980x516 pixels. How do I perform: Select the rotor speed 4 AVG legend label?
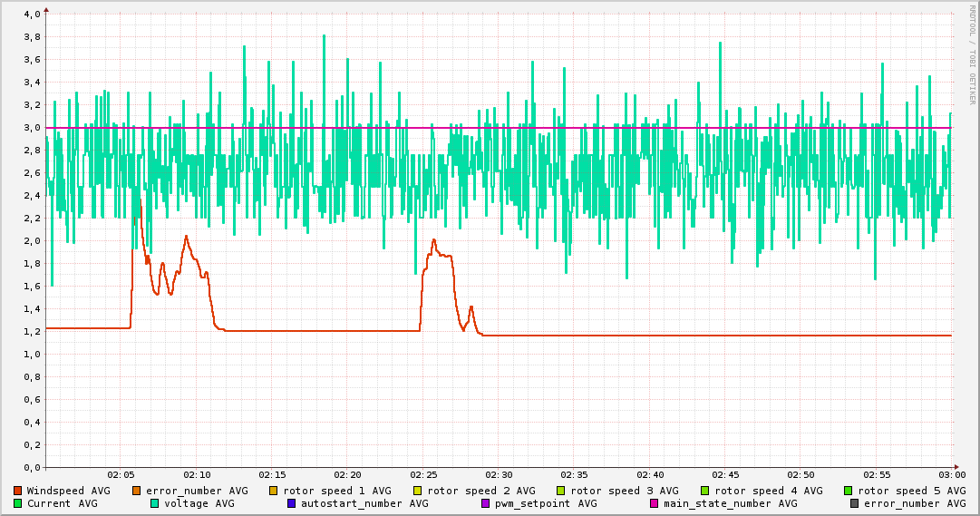769,491
